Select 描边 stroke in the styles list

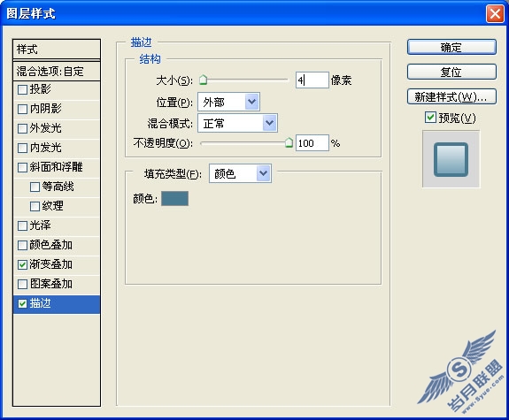57,304
